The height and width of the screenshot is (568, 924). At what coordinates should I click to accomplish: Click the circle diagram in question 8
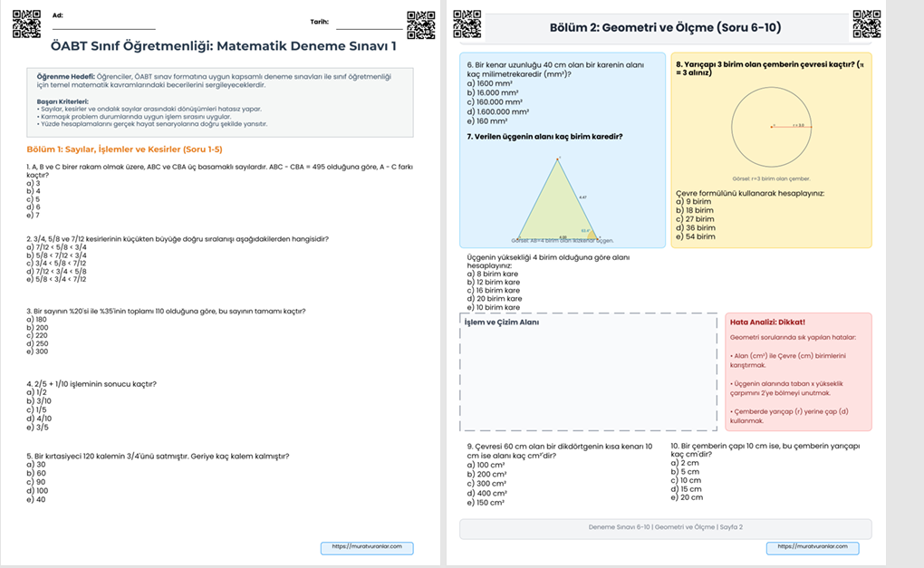pyautogui.click(x=772, y=126)
